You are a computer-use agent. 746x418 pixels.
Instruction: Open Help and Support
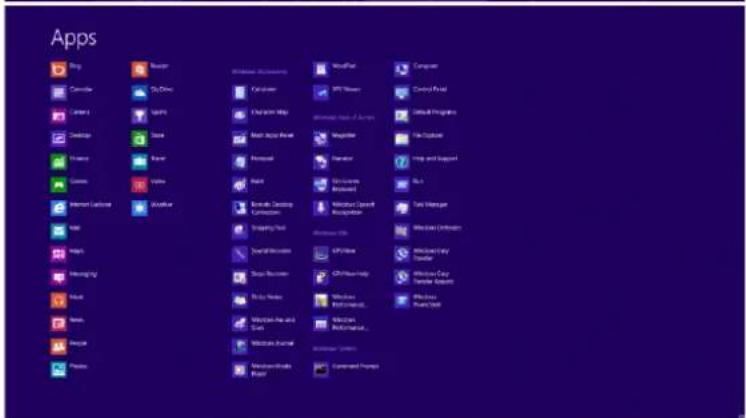(x=426, y=162)
